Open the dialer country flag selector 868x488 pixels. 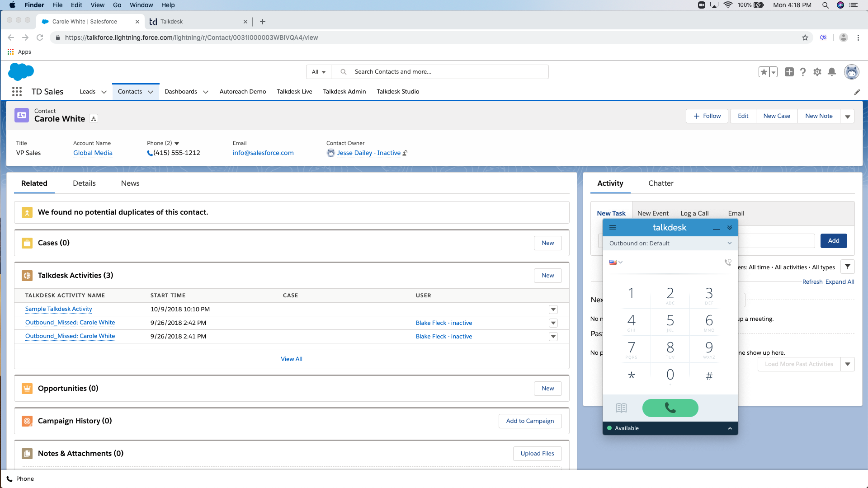click(616, 262)
